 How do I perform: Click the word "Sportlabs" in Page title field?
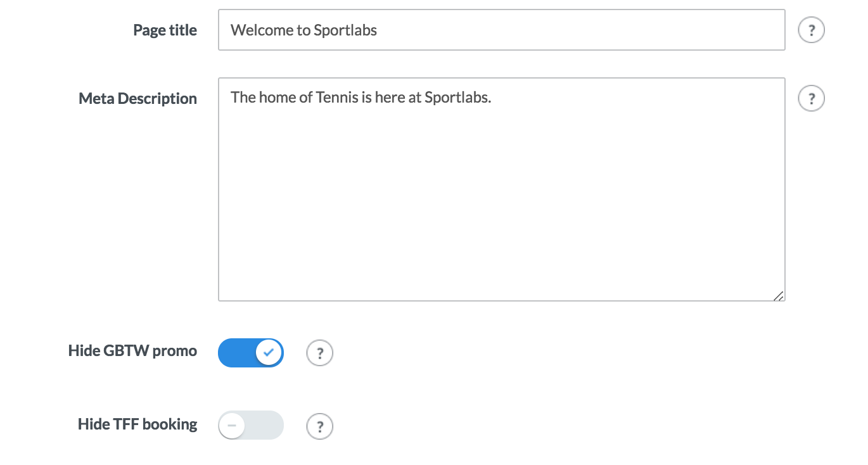[x=345, y=30]
